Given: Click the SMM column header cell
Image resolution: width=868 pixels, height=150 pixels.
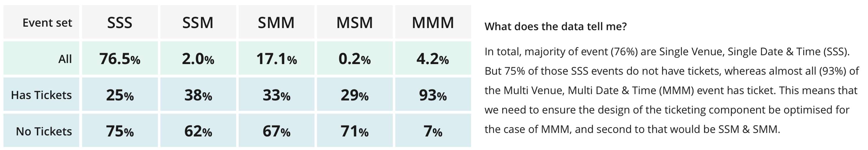Looking at the screenshot, I should coord(276,22).
